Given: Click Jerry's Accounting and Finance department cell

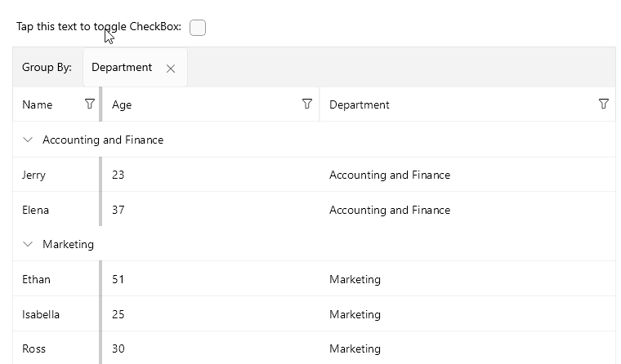Looking at the screenshot, I should tap(389, 175).
